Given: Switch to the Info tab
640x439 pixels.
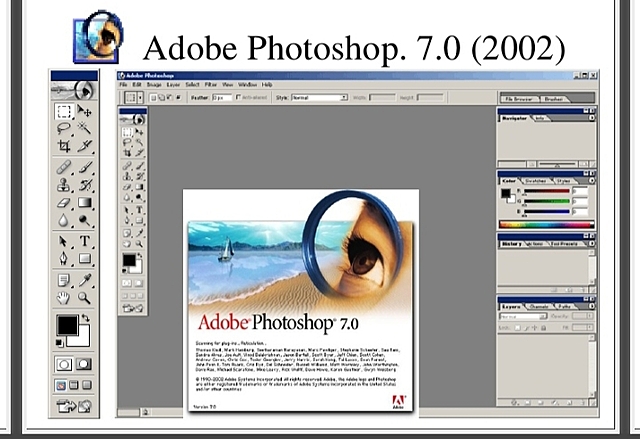Looking at the screenshot, I should pos(539,118).
